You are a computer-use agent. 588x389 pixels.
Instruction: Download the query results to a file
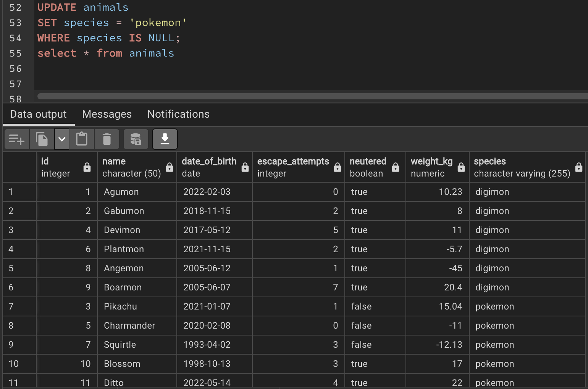point(165,139)
